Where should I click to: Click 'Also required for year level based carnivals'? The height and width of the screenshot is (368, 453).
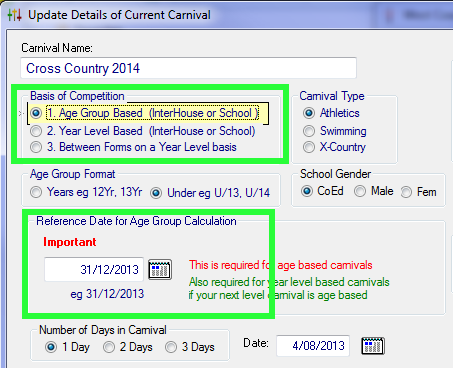(289, 282)
